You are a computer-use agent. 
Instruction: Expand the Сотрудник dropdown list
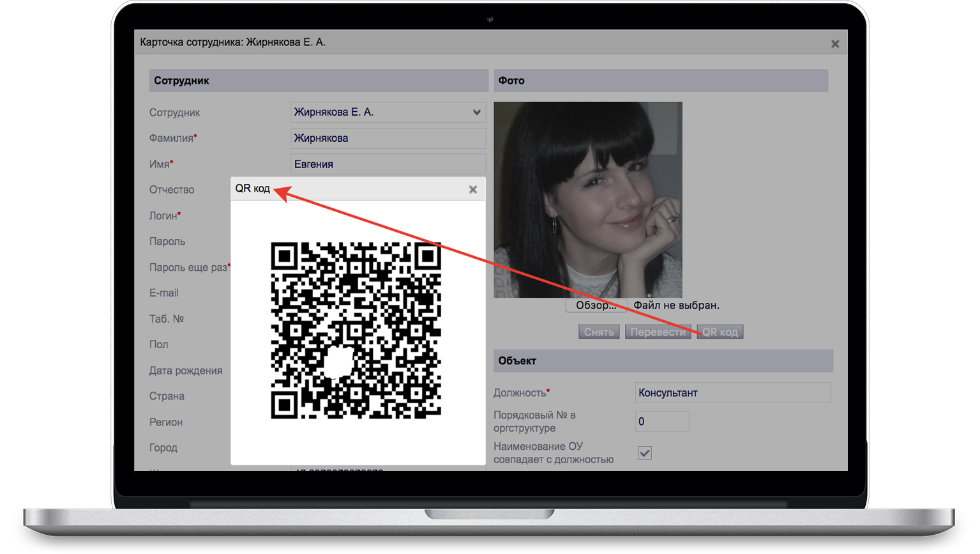476,112
